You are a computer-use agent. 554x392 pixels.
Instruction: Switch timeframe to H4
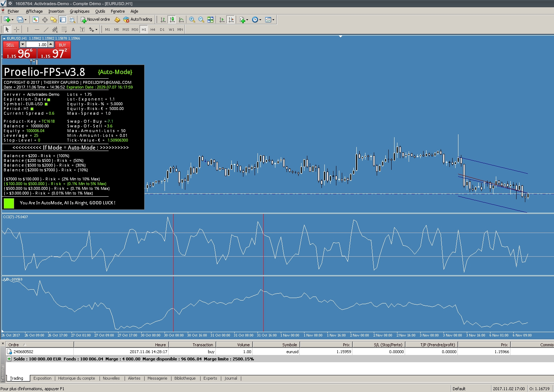click(x=153, y=29)
